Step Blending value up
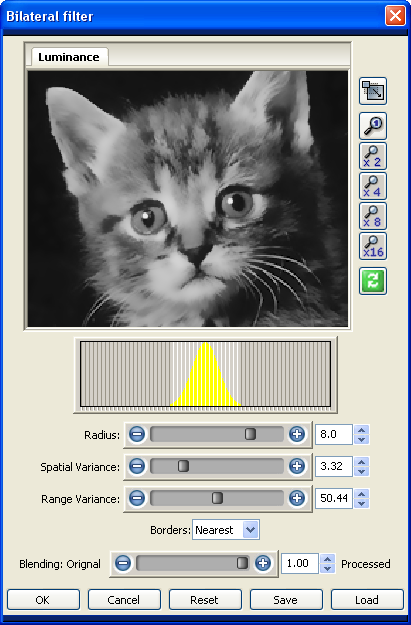Viewport: 411px width, 625px height. pos(327,559)
